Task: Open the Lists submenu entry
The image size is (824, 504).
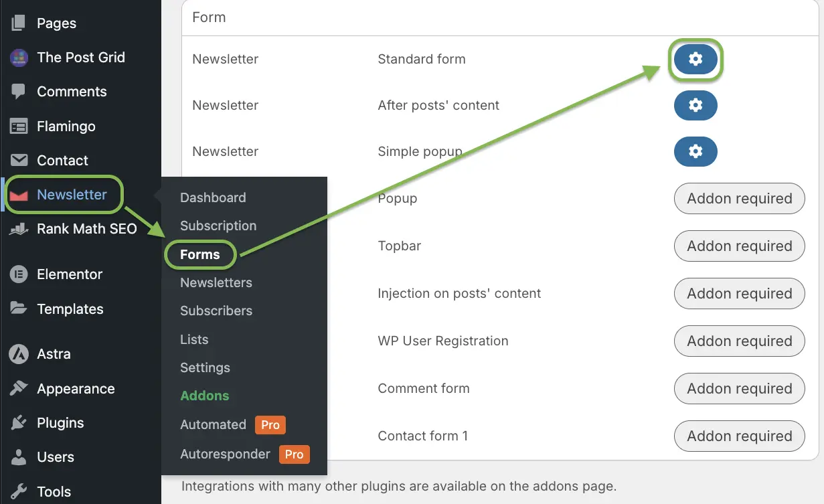Action: pos(193,339)
